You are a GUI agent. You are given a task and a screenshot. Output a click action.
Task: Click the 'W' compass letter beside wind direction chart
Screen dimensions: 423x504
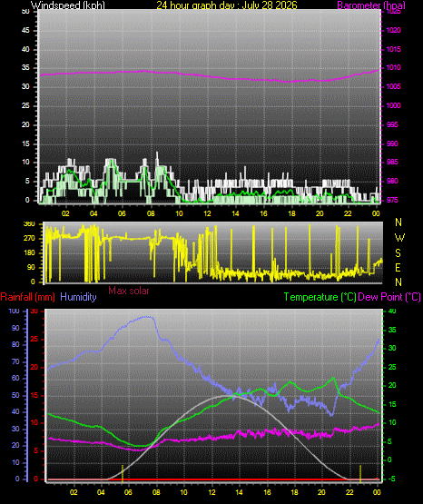(399, 238)
